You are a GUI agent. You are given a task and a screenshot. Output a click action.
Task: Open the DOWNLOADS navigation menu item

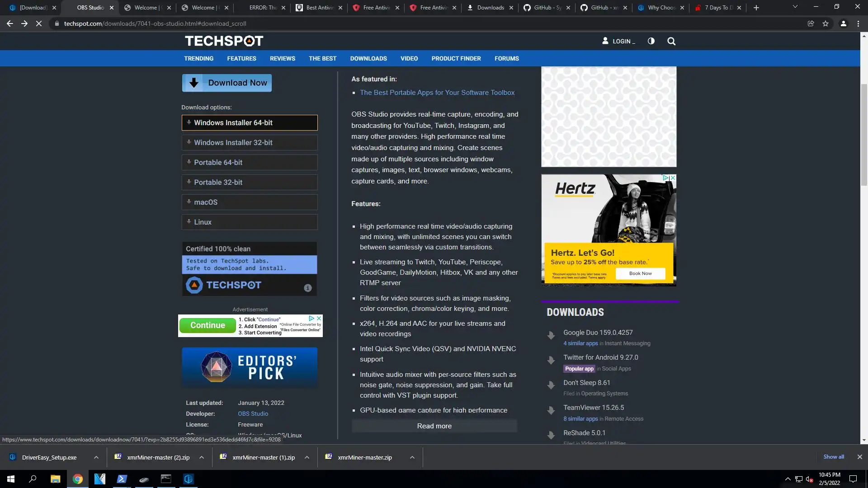[x=368, y=58]
